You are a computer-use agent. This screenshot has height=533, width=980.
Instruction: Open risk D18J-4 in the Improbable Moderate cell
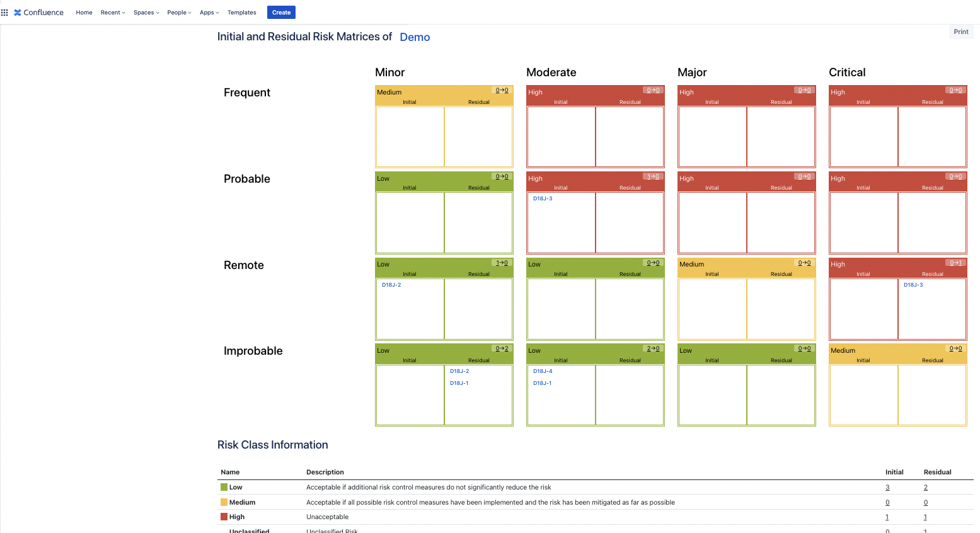(x=543, y=371)
